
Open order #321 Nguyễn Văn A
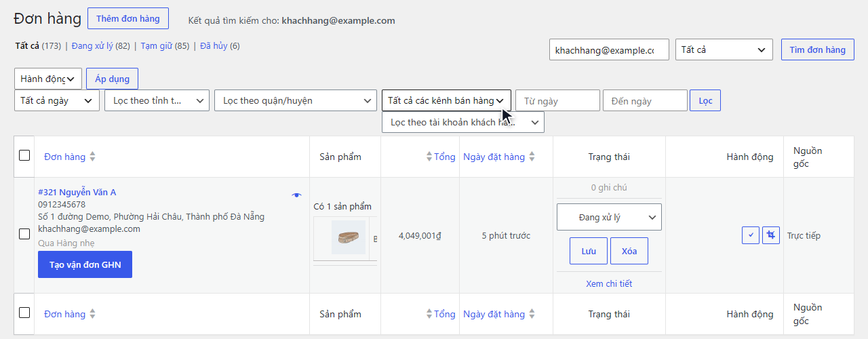pyautogui.click(x=77, y=192)
